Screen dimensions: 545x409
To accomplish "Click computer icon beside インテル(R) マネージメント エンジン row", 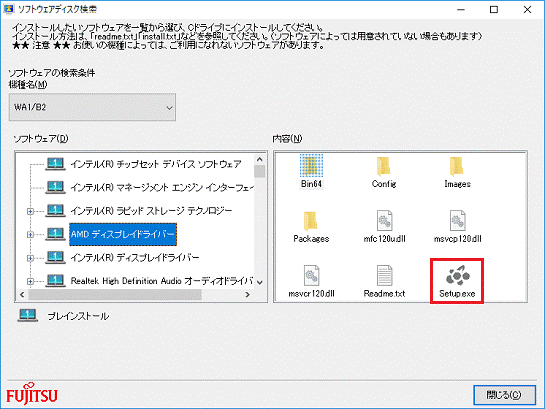I will point(55,187).
